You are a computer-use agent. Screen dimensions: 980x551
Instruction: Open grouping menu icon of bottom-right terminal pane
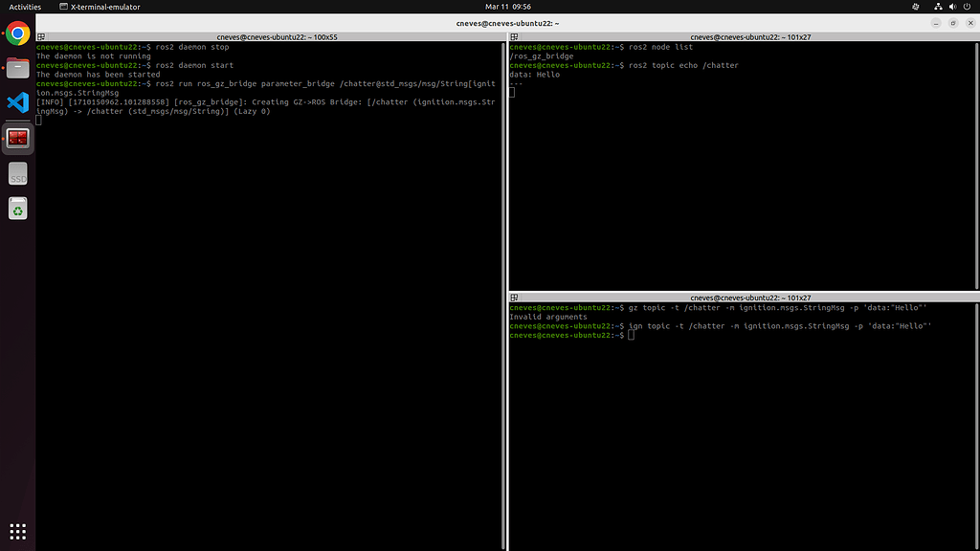click(x=514, y=298)
